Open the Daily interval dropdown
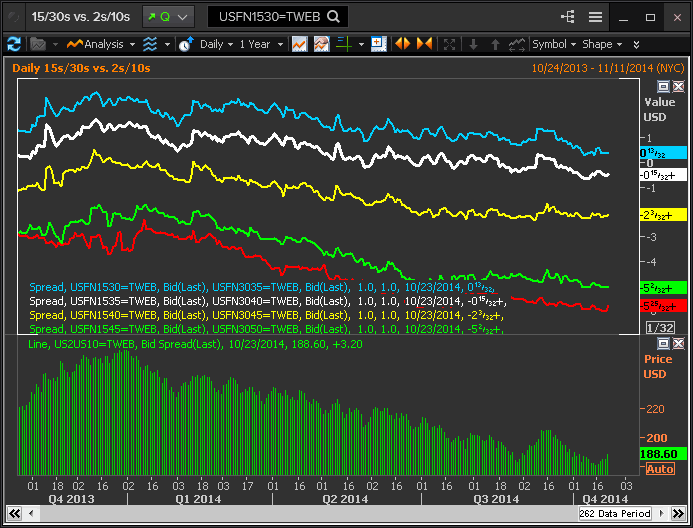693x528 pixels. click(216, 44)
